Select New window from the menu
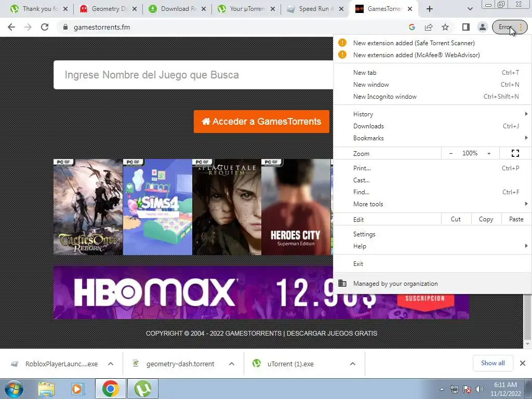The height and width of the screenshot is (399, 532). 432,85
